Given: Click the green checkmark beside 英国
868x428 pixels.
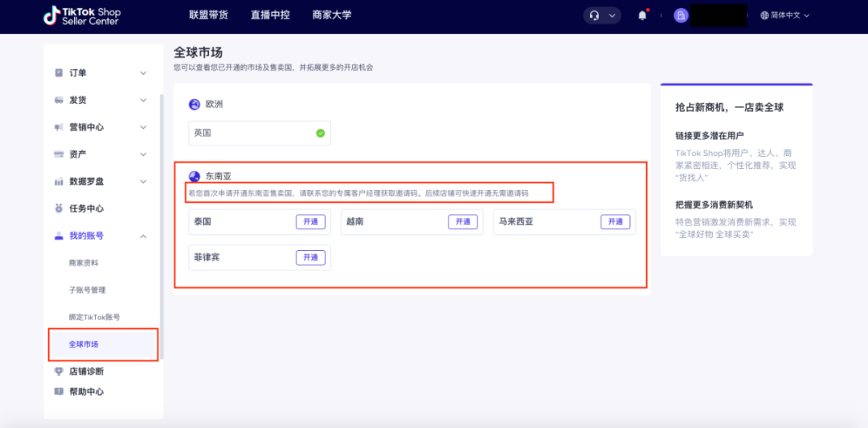Looking at the screenshot, I should click(320, 133).
